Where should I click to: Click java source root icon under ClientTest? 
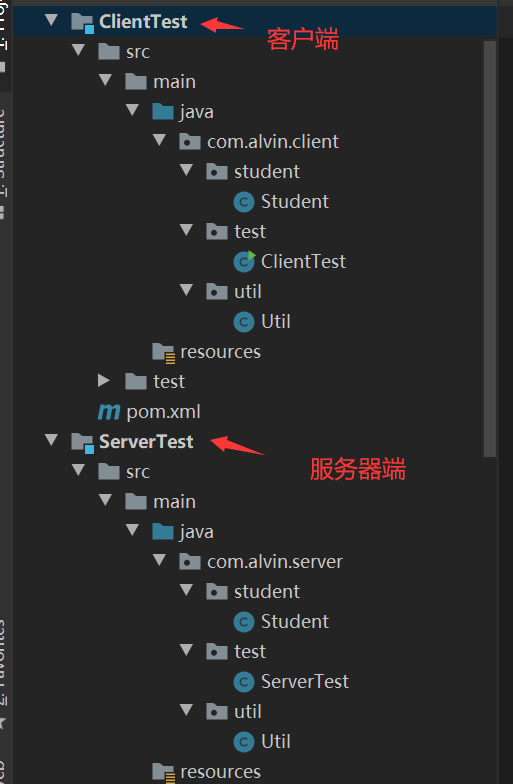click(x=163, y=112)
